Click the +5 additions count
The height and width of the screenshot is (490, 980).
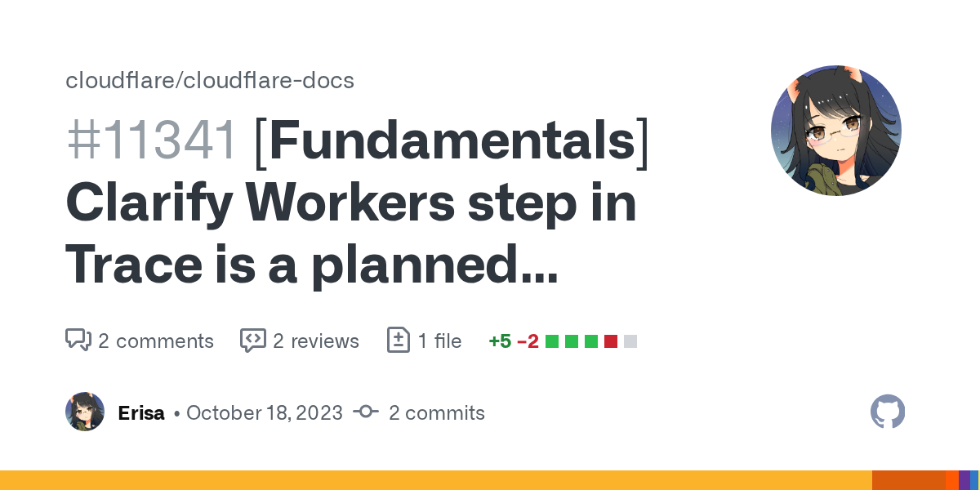(499, 341)
